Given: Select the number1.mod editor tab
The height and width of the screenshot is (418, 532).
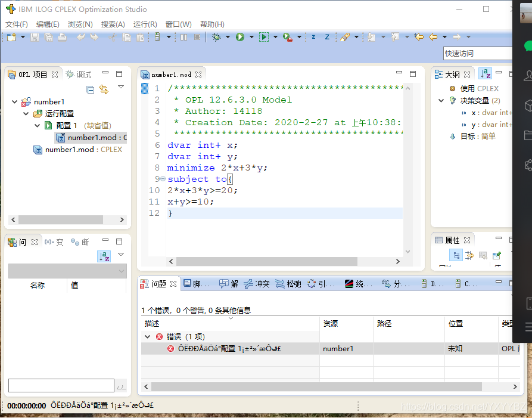Looking at the screenshot, I should tap(171, 75).
